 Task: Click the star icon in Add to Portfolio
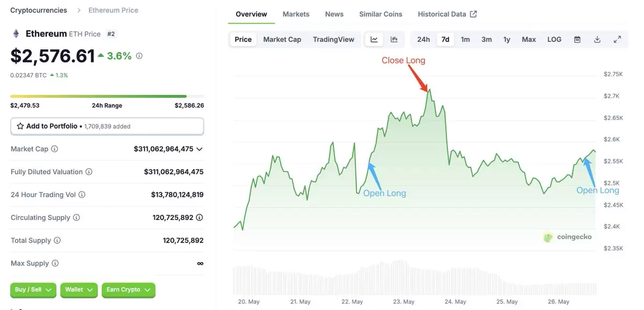[x=20, y=126]
